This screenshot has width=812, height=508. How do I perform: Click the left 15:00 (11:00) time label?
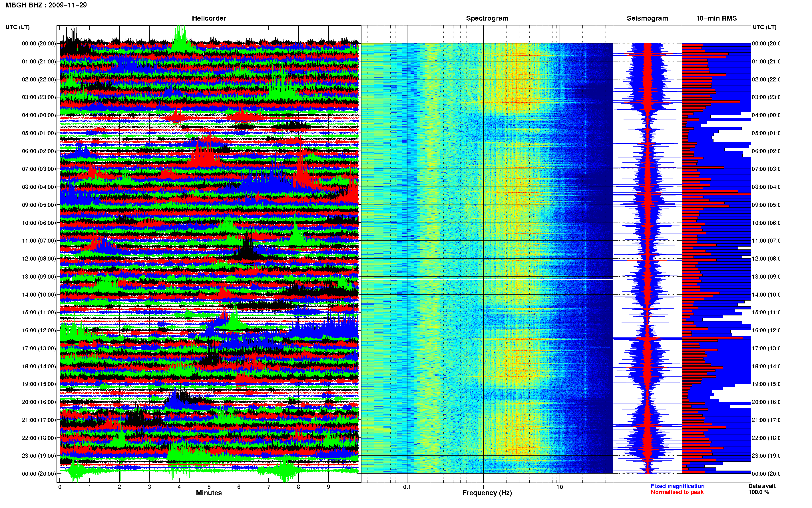(39, 312)
